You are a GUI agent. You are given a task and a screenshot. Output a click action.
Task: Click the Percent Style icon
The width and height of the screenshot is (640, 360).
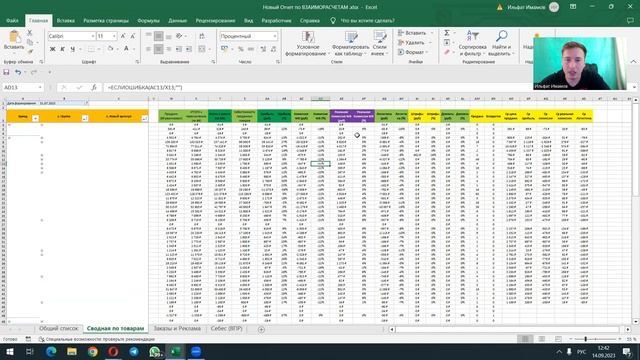point(241,49)
